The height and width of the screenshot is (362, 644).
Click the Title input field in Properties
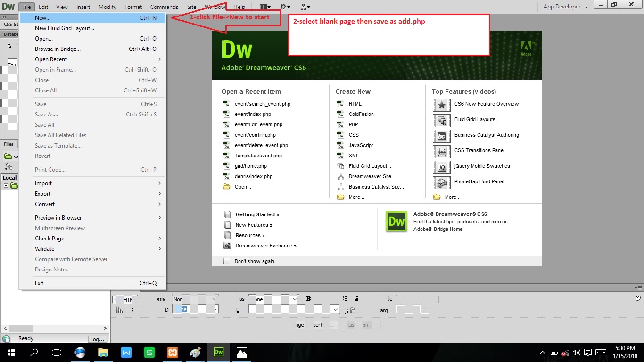pyautogui.click(x=417, y=299)
